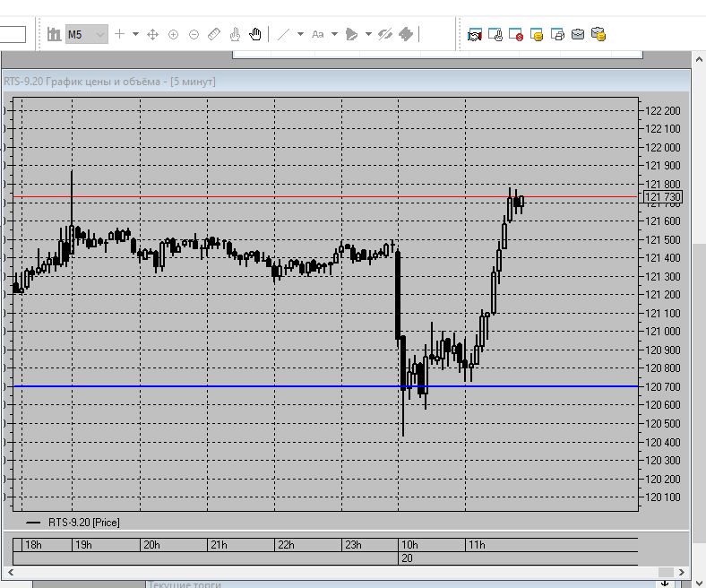Click the empty input field left of toolbar
This screenshot has width=706, height=588.
(x=13, y=34)
